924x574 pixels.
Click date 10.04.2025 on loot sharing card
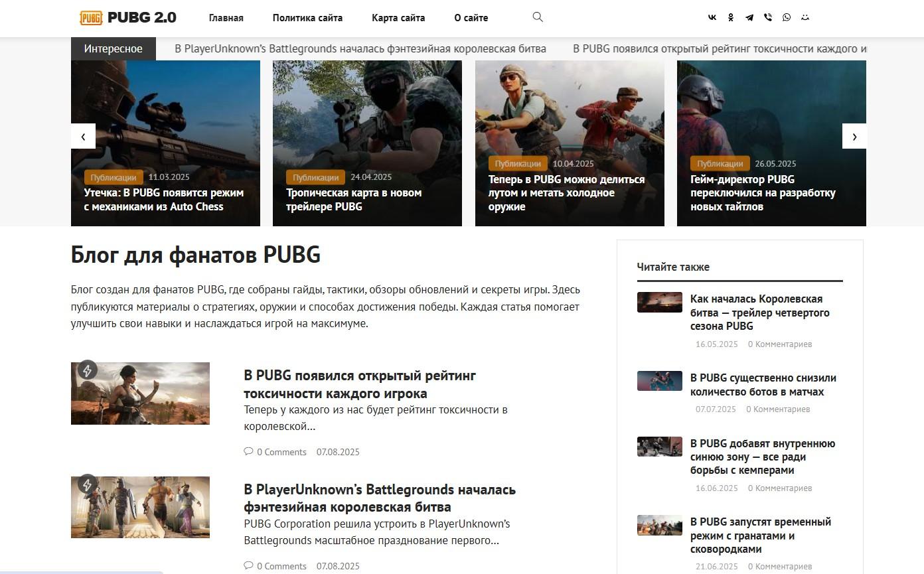pos(574,163)
